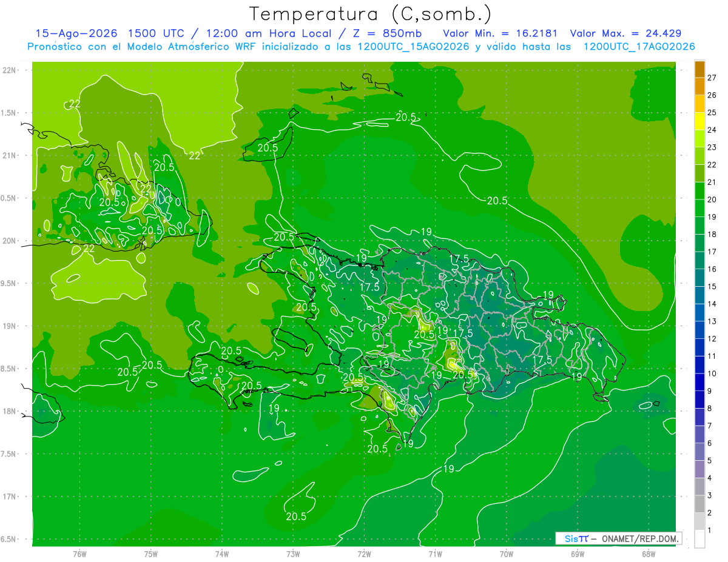
Task: Select the blue swatch between 12 and 13
Action: [x=699, y=330]
